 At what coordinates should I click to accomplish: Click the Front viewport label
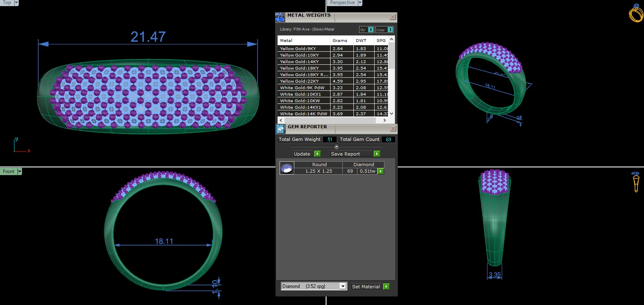point(9,171)
